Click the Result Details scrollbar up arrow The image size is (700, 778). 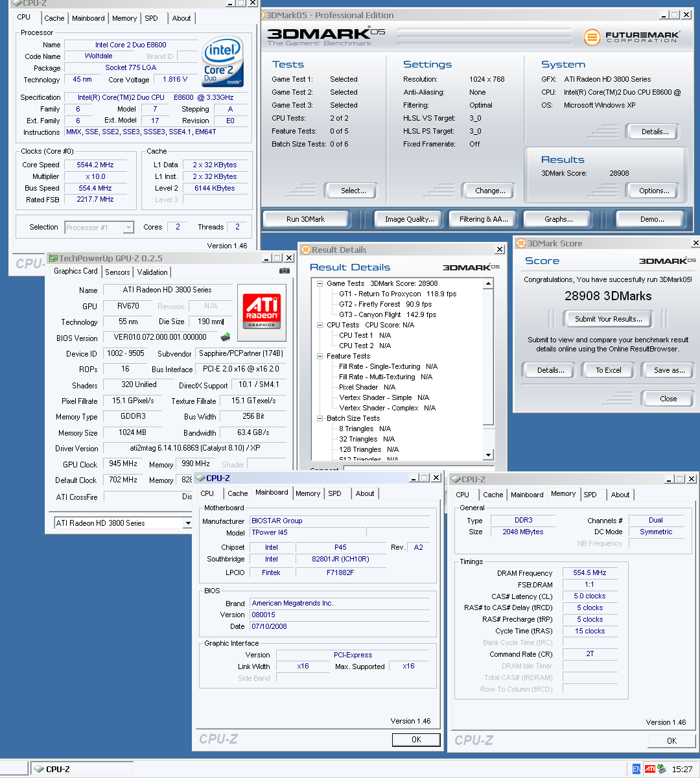point(489,284)
